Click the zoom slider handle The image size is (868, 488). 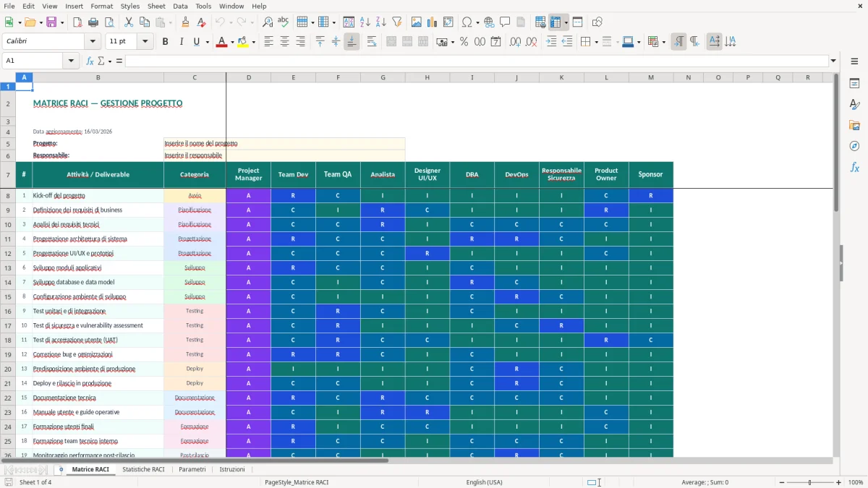[809, 482]
